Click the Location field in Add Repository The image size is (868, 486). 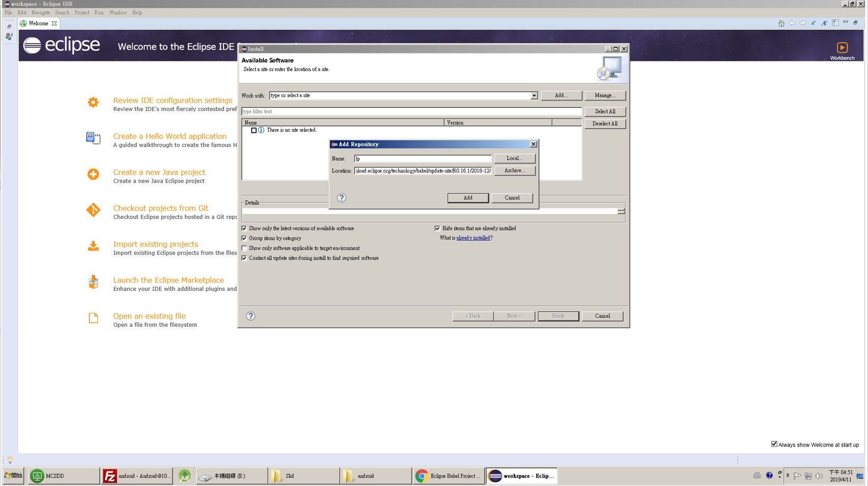[423, 171]
